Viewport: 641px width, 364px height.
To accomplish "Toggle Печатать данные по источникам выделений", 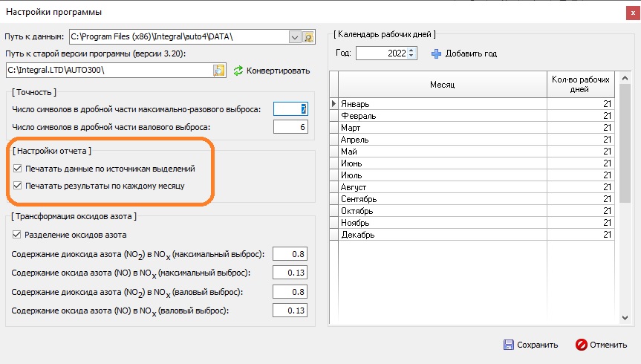I will [x=18, y=169].
